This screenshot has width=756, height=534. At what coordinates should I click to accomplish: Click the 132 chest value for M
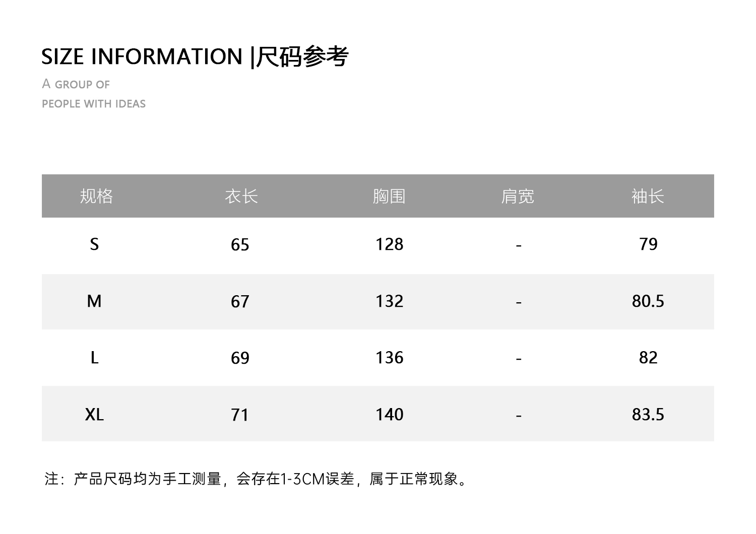click(389, 301)
